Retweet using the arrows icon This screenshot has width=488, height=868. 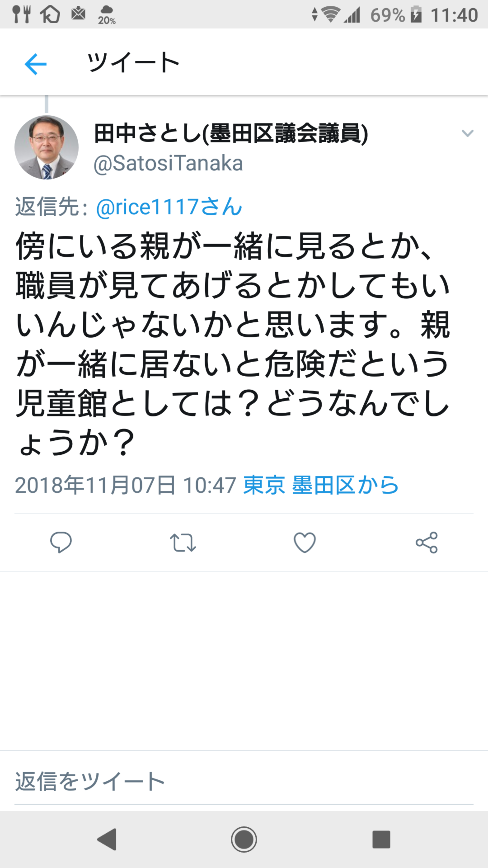point(183,542)
